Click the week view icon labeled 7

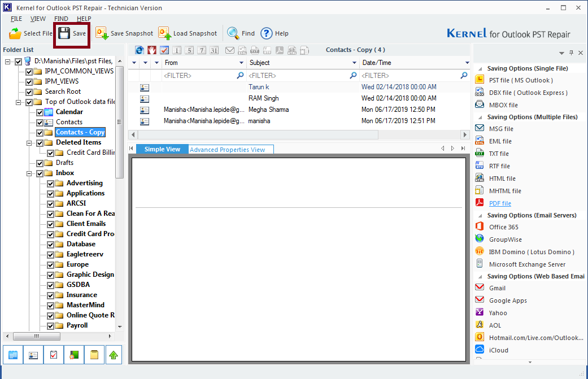click(202, 50)
